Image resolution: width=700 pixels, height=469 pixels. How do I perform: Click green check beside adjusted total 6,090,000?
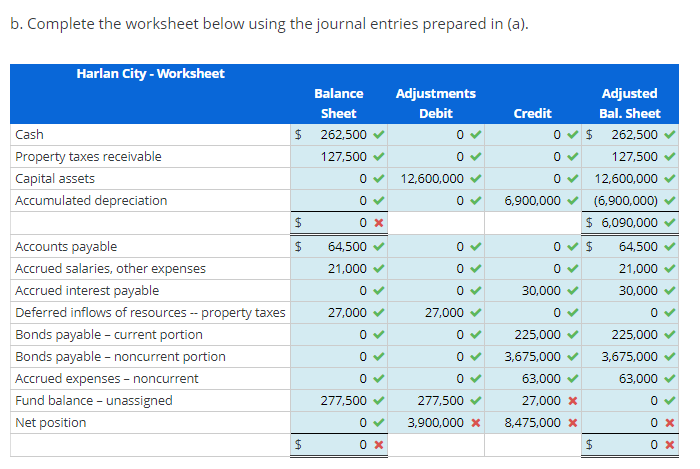point(670,222)
